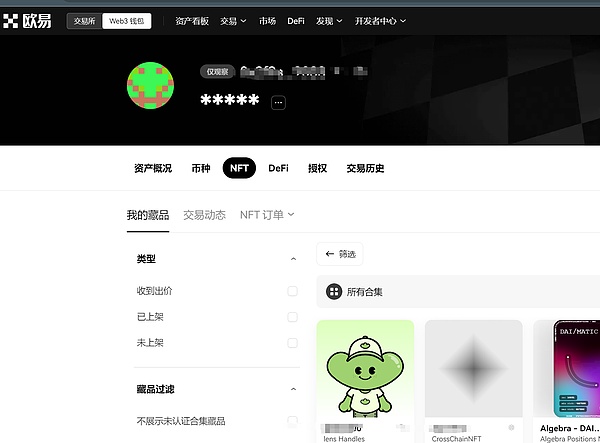Image resolution: width=600 pixels, height=443 pixels.
Task: Open the 交易 dropdown menu
Action: 234,20
